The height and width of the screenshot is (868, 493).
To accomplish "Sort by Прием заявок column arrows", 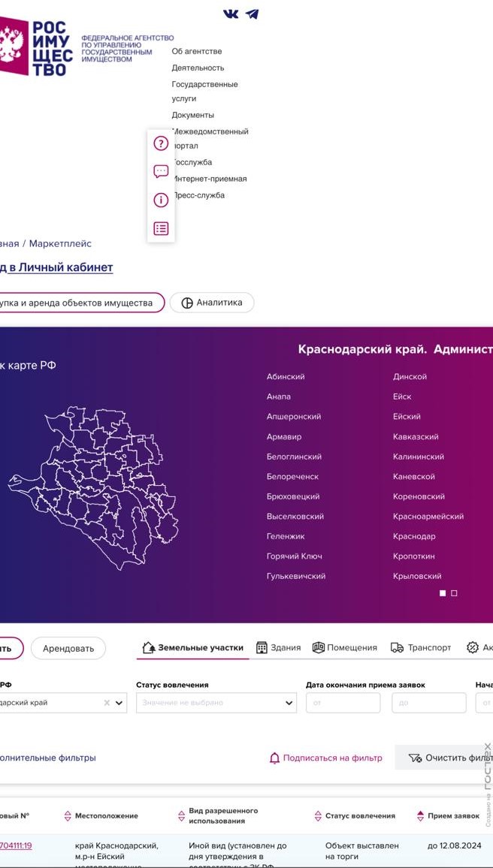I will pyautogui.click(x=420, y=815).
